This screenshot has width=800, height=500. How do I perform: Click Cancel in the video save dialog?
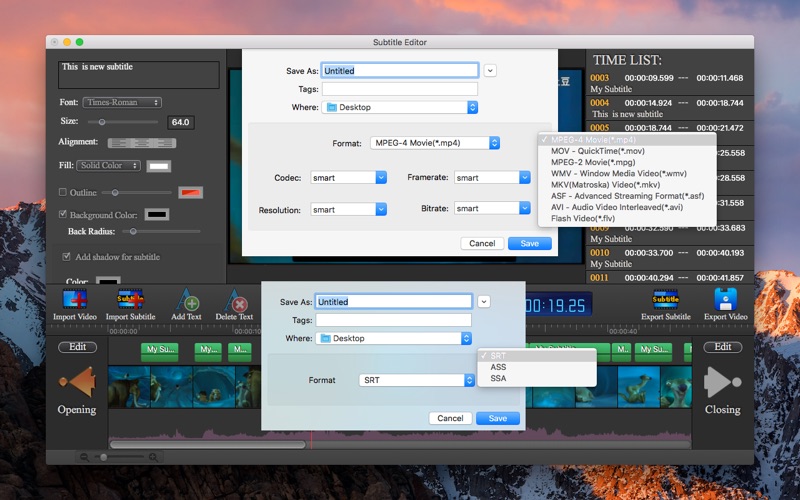tap(482, 243)
